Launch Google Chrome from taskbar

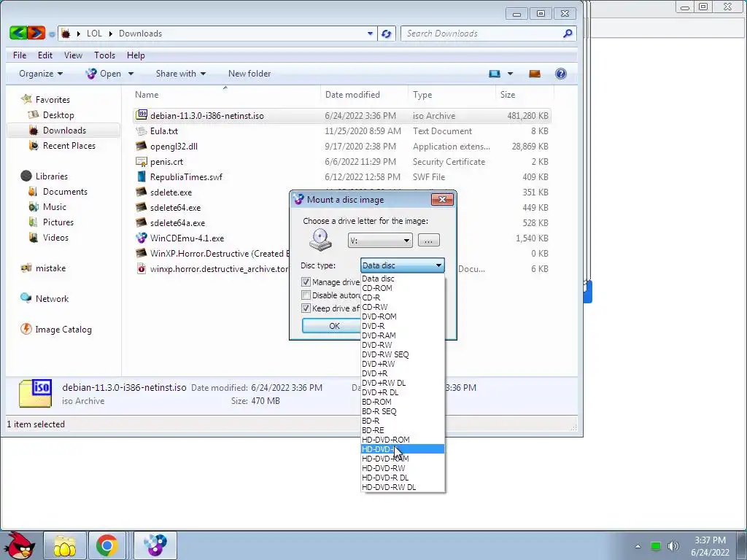coord(107,545)
